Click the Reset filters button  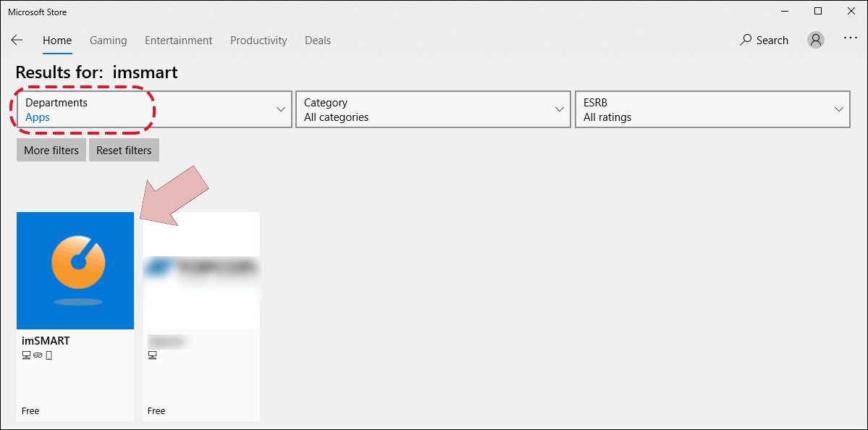pos(124,150)
